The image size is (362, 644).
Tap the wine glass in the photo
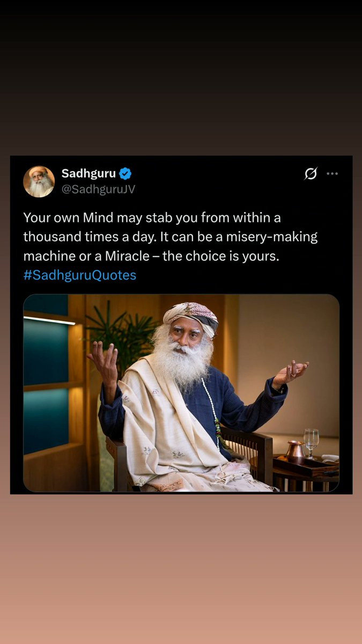coord(311,442)
